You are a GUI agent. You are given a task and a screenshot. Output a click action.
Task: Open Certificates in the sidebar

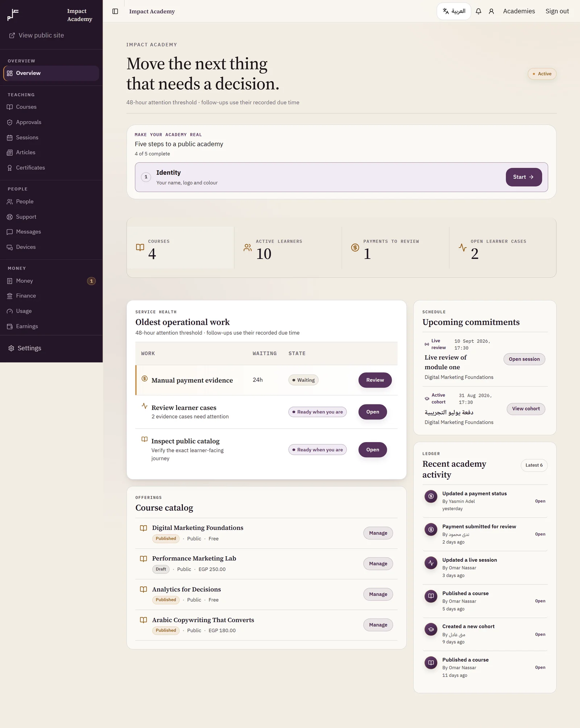(51, 168)
